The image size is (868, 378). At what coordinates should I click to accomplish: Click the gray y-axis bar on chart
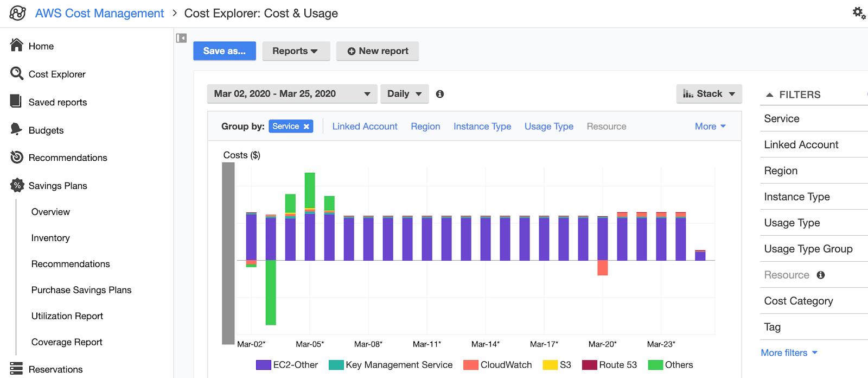tap(228, 253)
